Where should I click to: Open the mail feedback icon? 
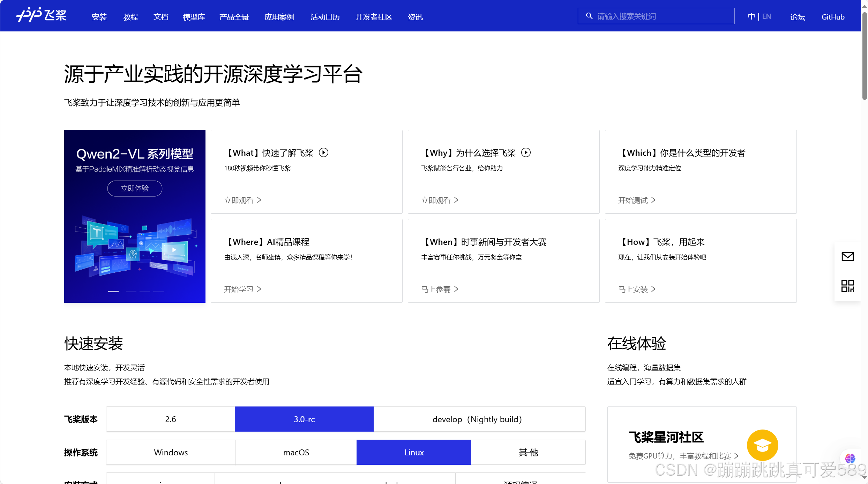coord(847,257)
